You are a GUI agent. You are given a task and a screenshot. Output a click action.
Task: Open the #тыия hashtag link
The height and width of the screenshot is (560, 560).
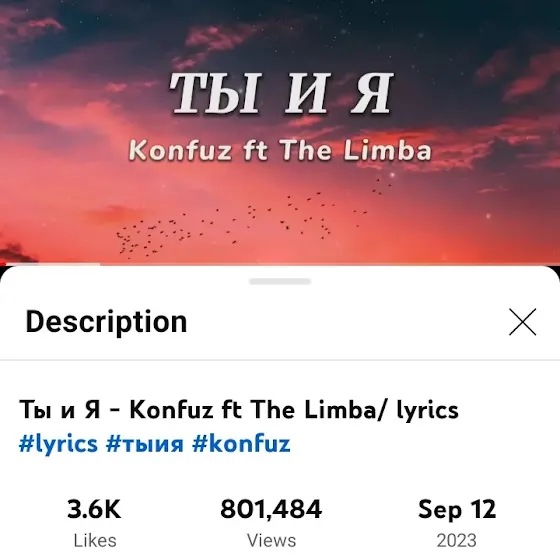tap(145, 444)
